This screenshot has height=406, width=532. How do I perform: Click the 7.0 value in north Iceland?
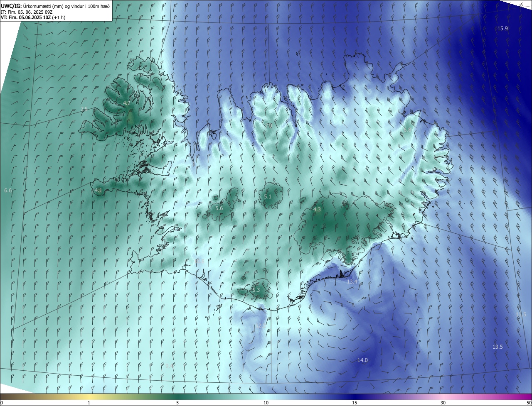(x=269, y=125)
